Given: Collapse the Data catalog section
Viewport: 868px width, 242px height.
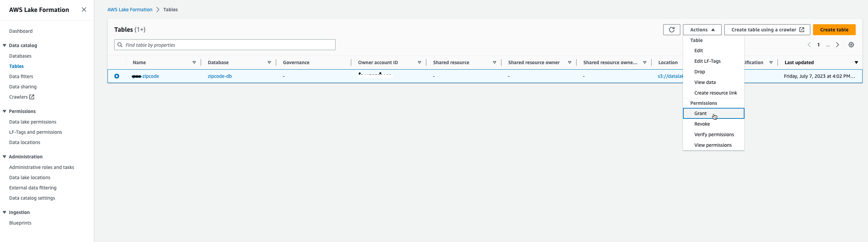Looking at the screenshot, I should pyautogui.click(x=4, y=45).
